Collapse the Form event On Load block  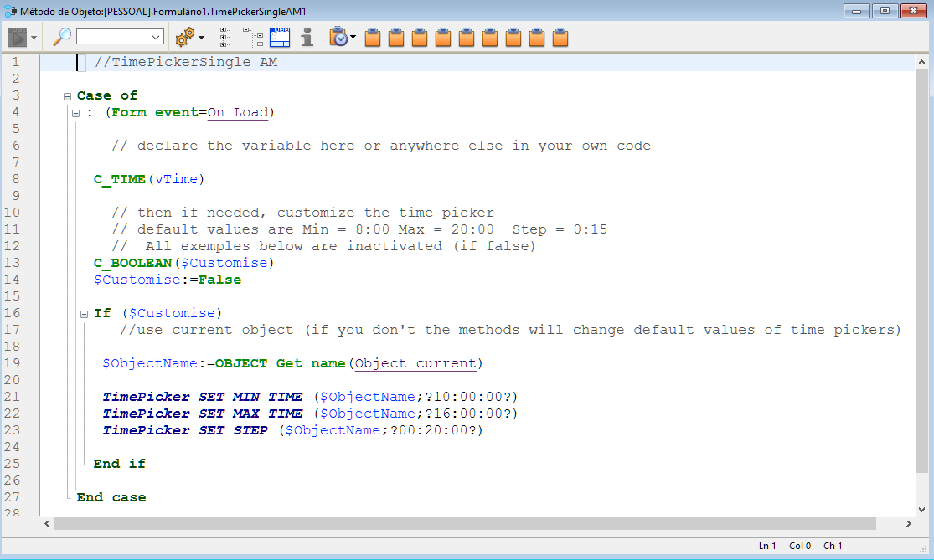coord(75,113)
